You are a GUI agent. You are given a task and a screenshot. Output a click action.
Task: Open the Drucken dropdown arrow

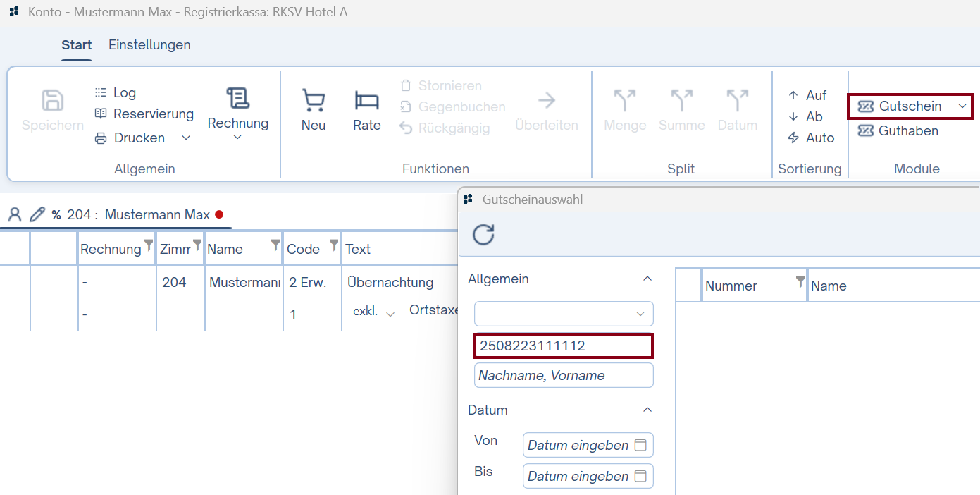pyautogui.click(x=186, y=138)
